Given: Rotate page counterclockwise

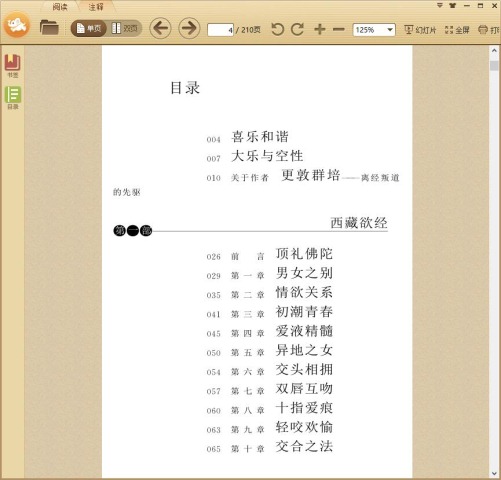Looking at the screenshot, I should (x=277, y=29).
